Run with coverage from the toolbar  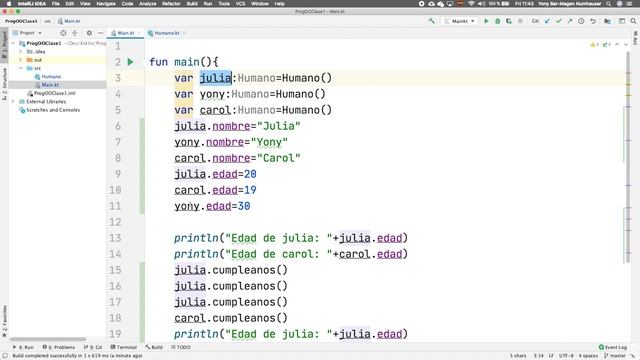(509, 21)
